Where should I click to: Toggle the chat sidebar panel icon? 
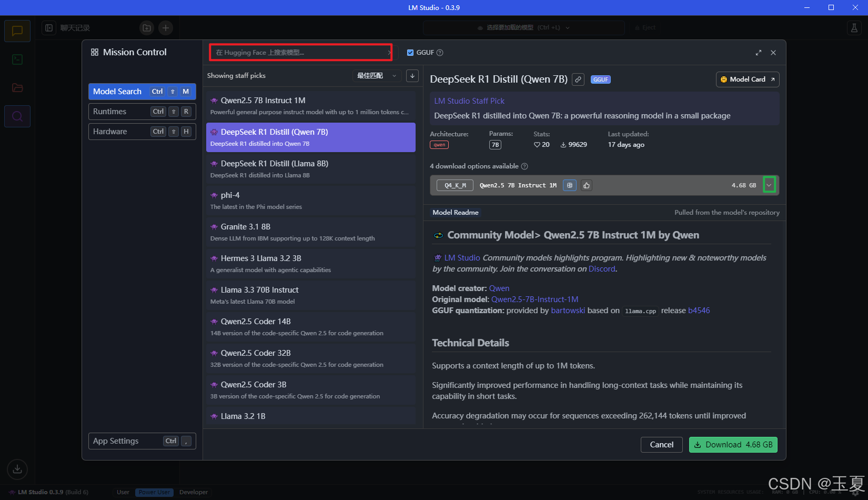[49, 28]
